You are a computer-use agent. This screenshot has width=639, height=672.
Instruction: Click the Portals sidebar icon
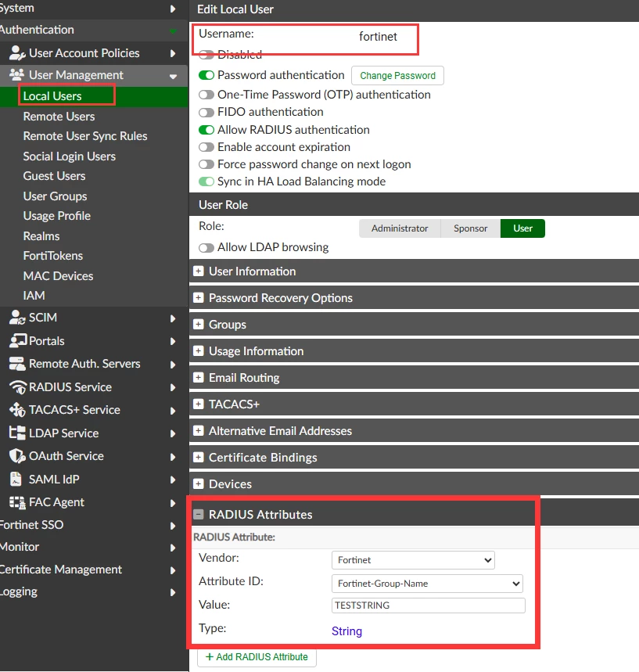[18, 341]
